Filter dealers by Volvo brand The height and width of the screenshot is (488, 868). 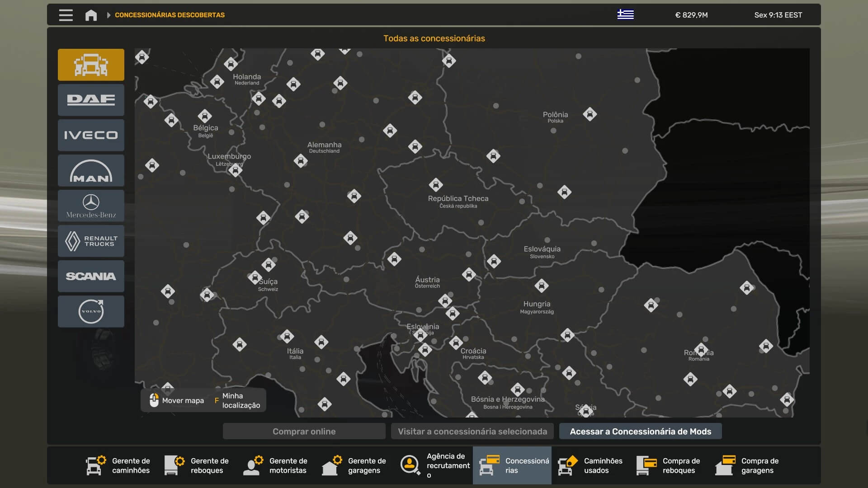point(91,311)
